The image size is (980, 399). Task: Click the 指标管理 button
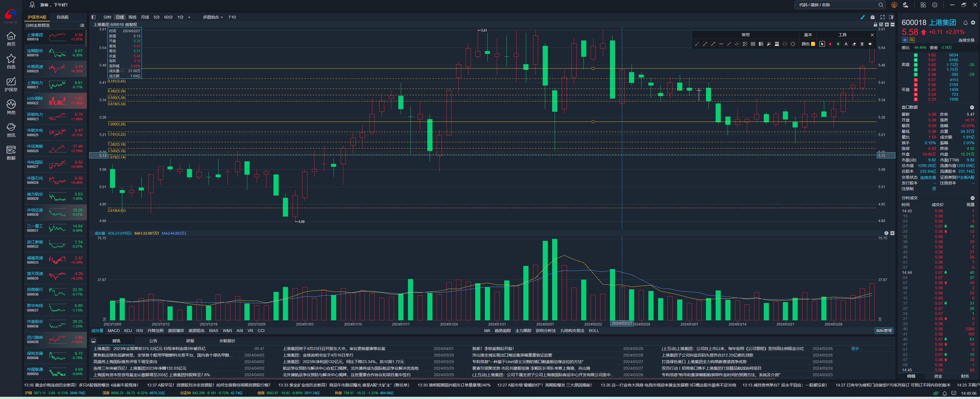(x=884, y=331)
